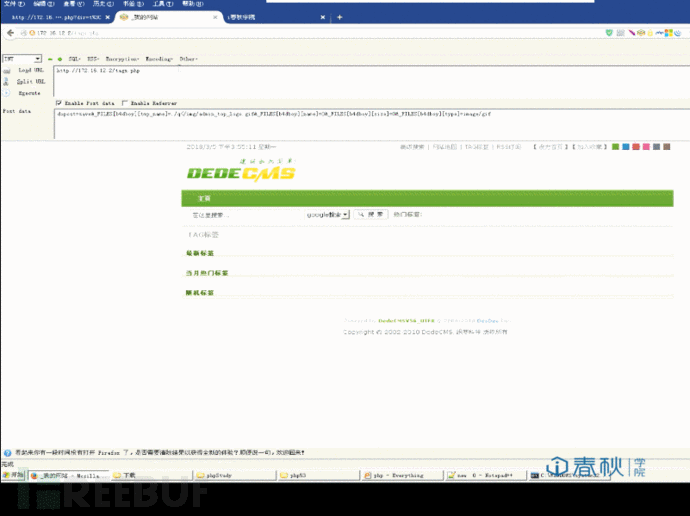Screen dimensions: 690x516
Task: Click the Load URL button label
Action: pos(31,70)
